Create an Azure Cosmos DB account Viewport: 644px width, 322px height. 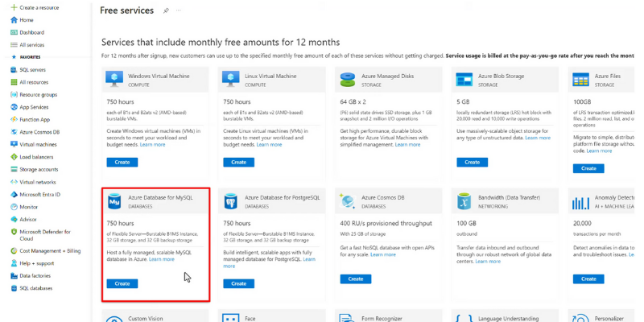click(356, 279)
